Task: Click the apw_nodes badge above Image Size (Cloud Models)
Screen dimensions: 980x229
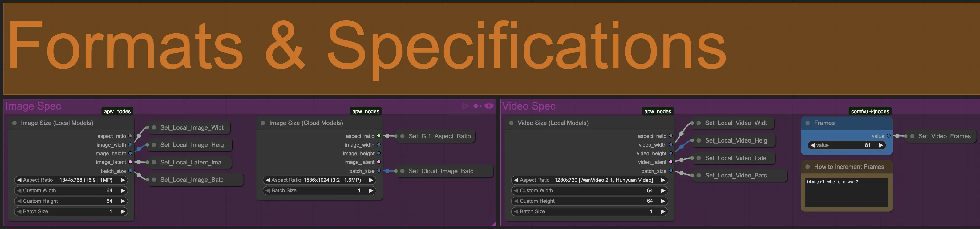Action: 366,112
